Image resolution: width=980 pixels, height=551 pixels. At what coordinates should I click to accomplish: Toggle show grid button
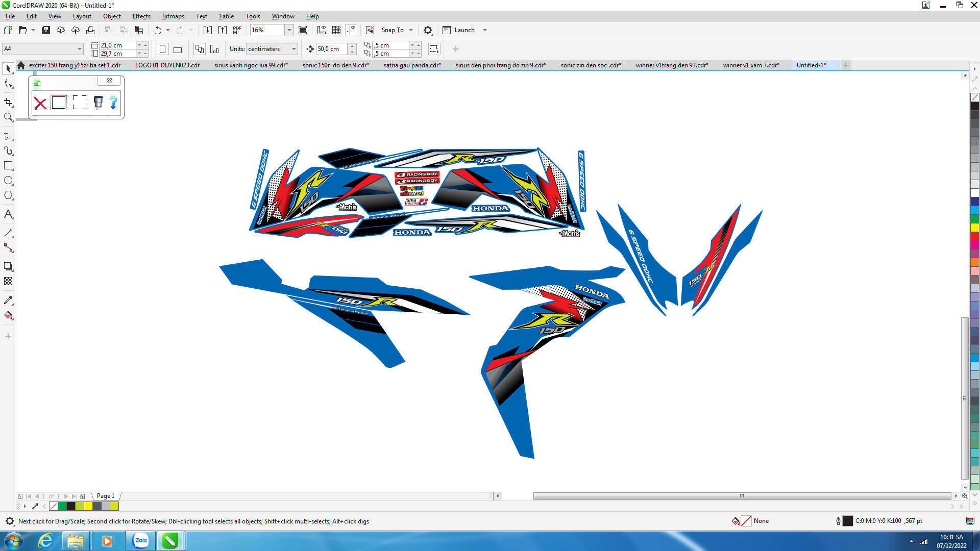(336, 30)
